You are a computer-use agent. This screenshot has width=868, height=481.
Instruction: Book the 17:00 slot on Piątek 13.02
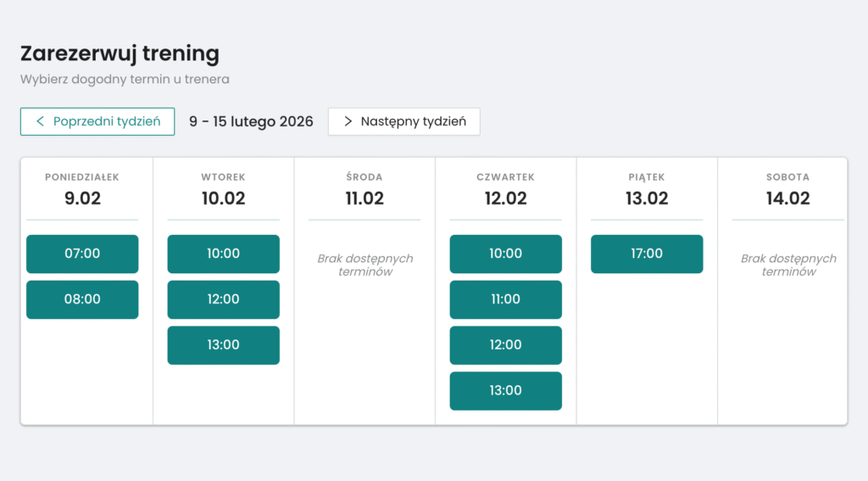click(x=647, y=254)
